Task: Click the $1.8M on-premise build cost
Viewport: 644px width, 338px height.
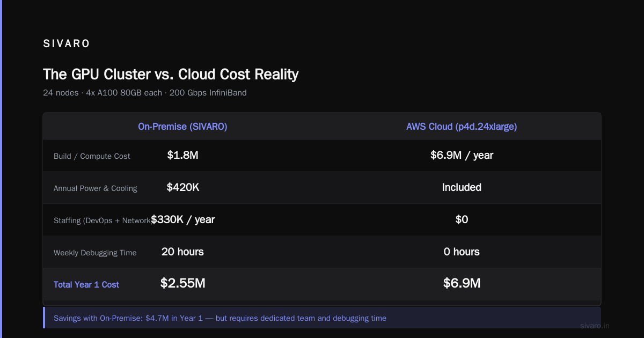Action: coord(182,155)
